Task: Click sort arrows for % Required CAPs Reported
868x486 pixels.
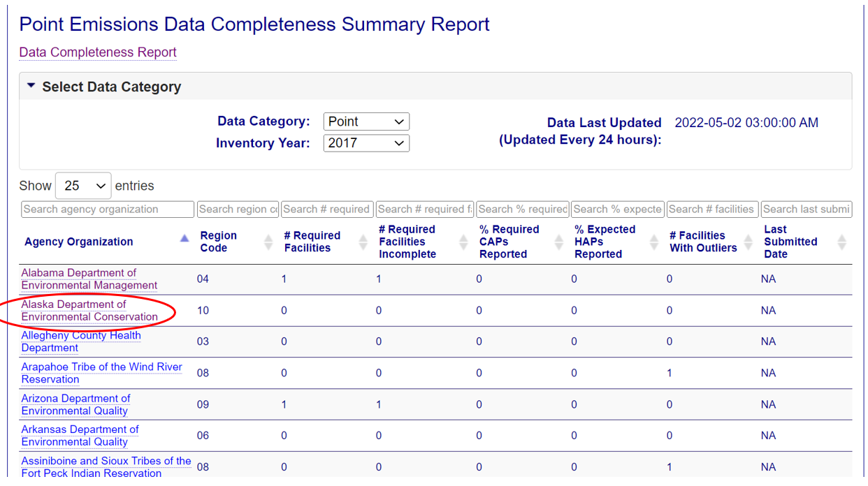Action: pos(558,242)
